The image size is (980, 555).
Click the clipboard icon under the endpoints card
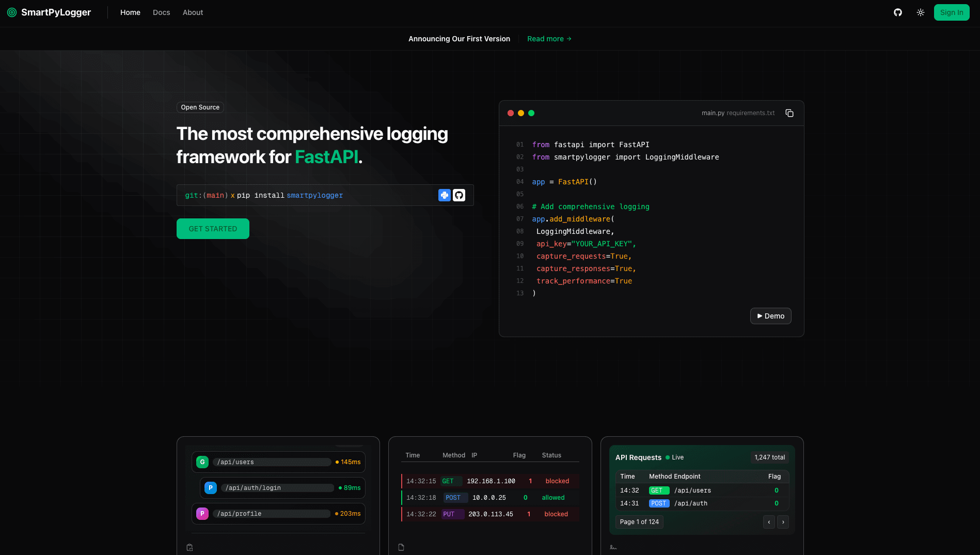click(189, 547)
